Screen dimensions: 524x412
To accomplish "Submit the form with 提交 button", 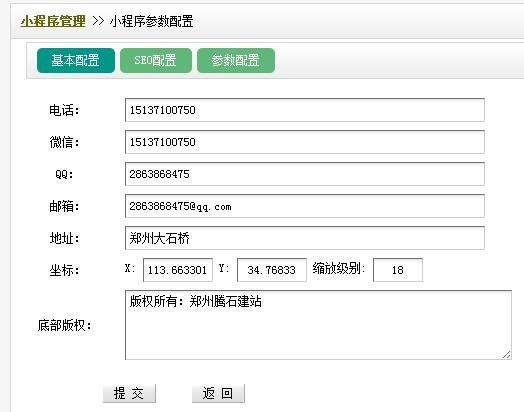I will (x=129, y=393).
